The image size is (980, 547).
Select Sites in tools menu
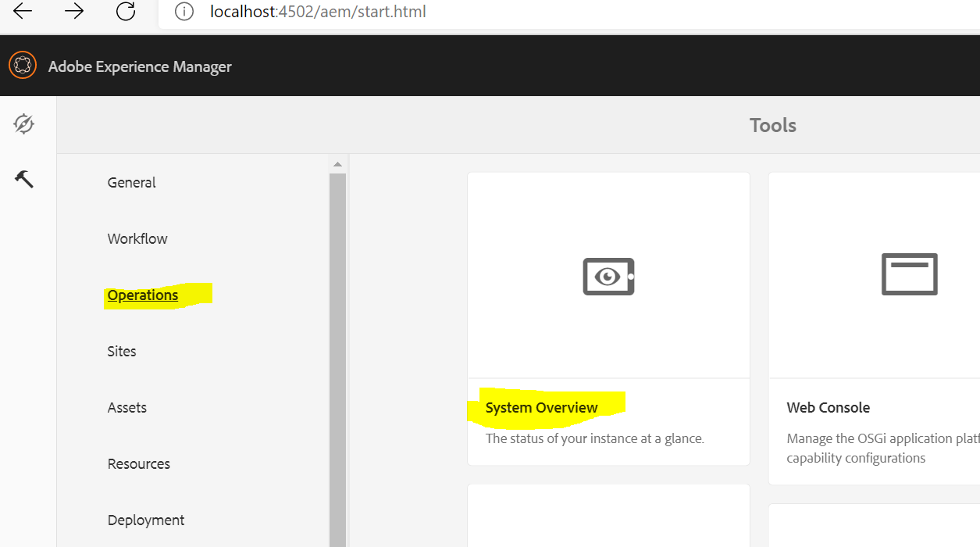(x=122, y=351)
